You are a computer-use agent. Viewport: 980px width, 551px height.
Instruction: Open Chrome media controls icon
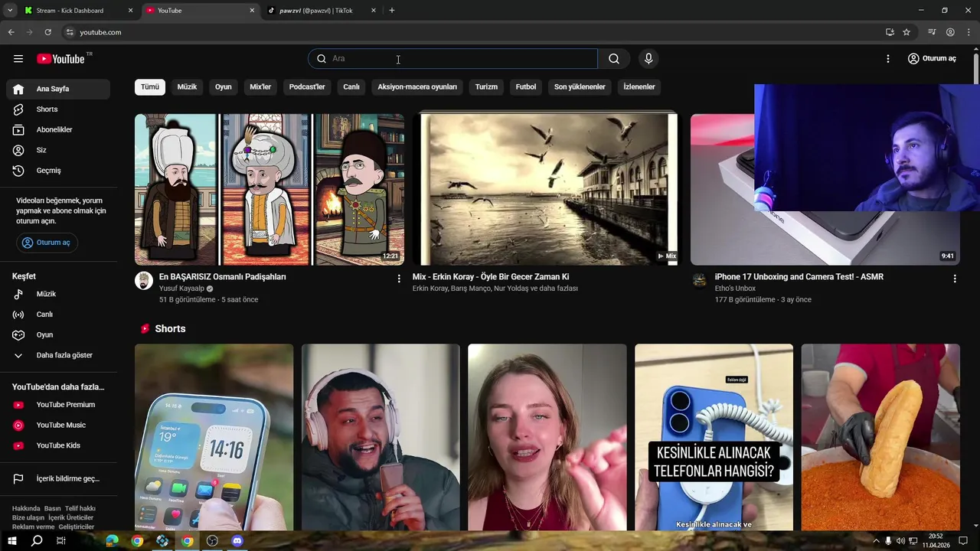click(x=932, y=32)
